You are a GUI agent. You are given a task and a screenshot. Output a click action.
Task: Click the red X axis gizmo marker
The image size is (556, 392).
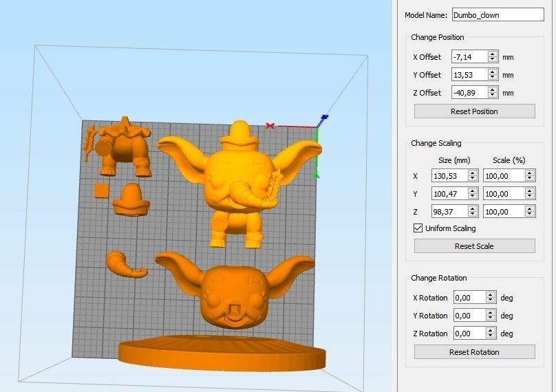270,126
